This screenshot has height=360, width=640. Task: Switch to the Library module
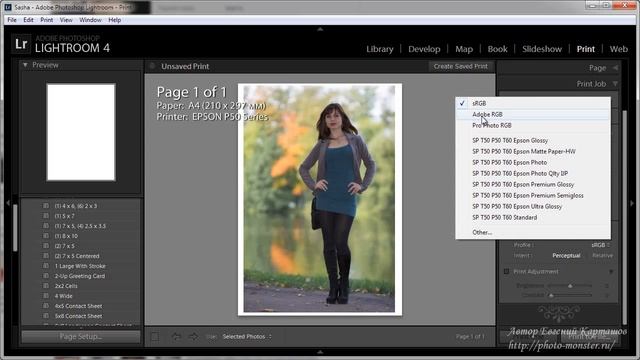point(380,49)
